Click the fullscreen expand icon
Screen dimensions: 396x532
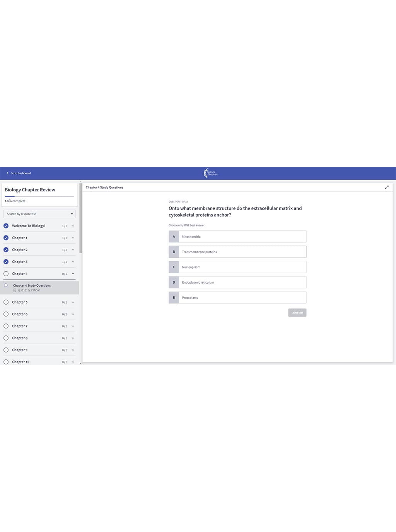coord(387,188)
